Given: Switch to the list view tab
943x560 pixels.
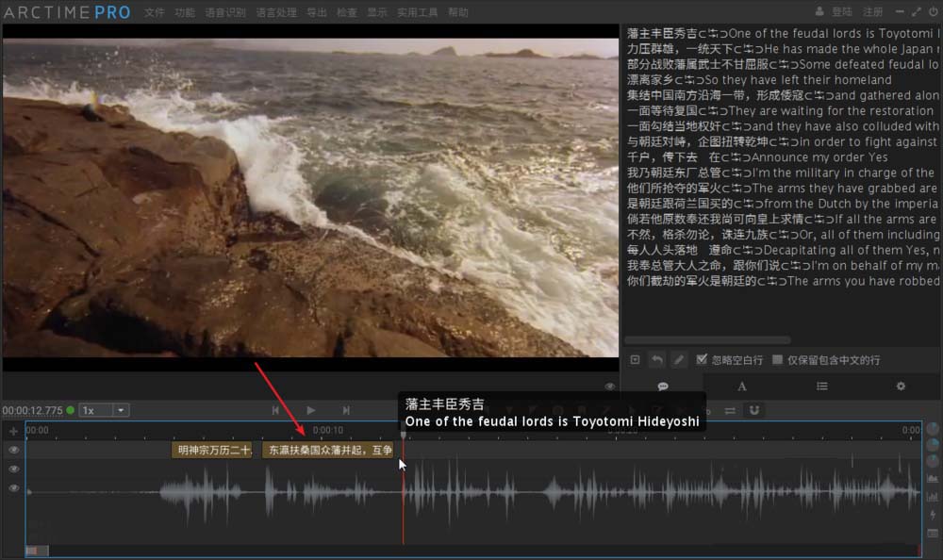Looking at the screenshot, I should (x=822, y=387).
